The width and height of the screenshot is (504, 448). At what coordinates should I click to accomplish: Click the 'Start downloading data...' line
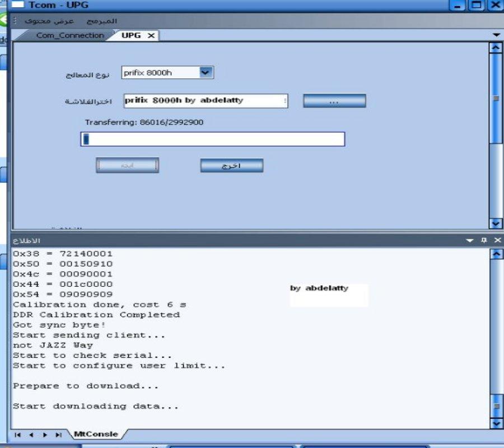point(95,406)
